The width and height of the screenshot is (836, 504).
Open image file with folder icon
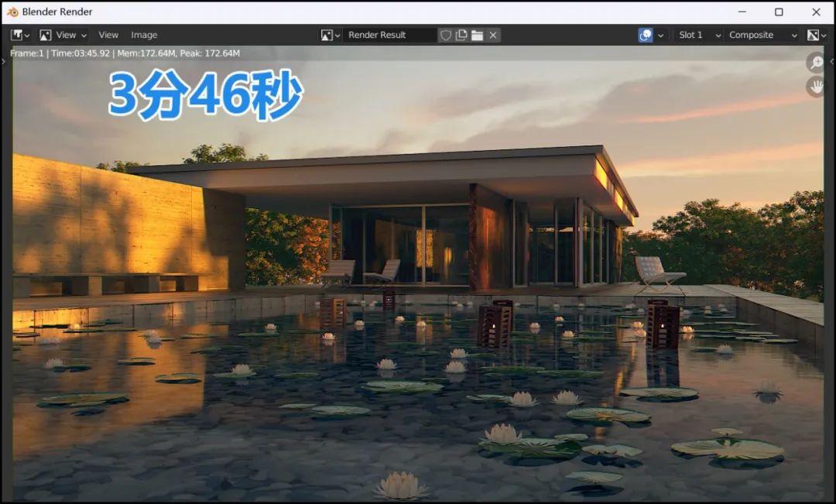pyautogui.click(x=477, y=35)
